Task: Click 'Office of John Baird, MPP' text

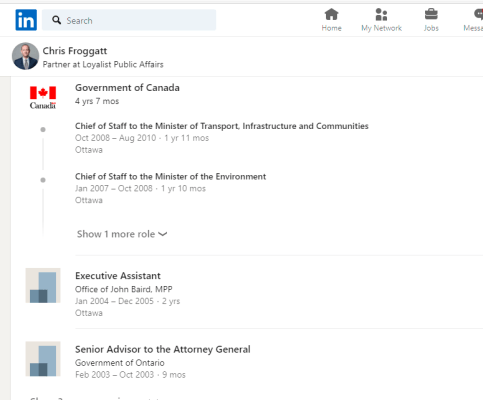Action: (x=124, y=289)
